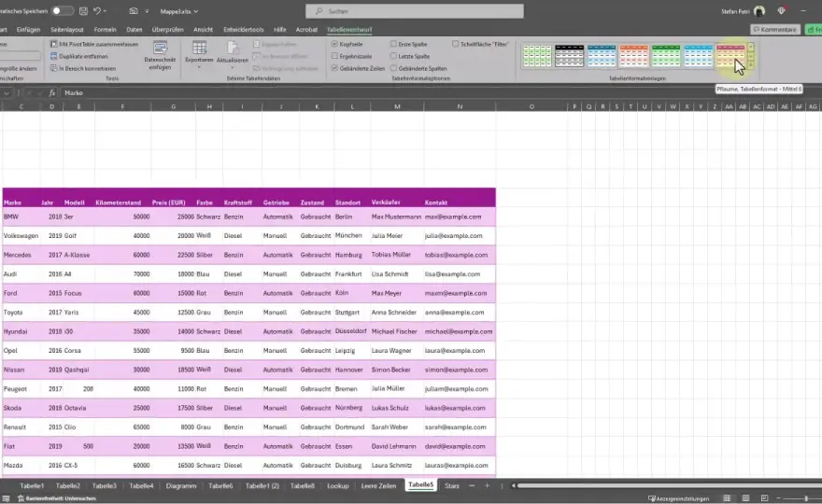The image size is (822, 504).
Task: Apply the plum yellow table style
Action: click(x=730, y=56)
